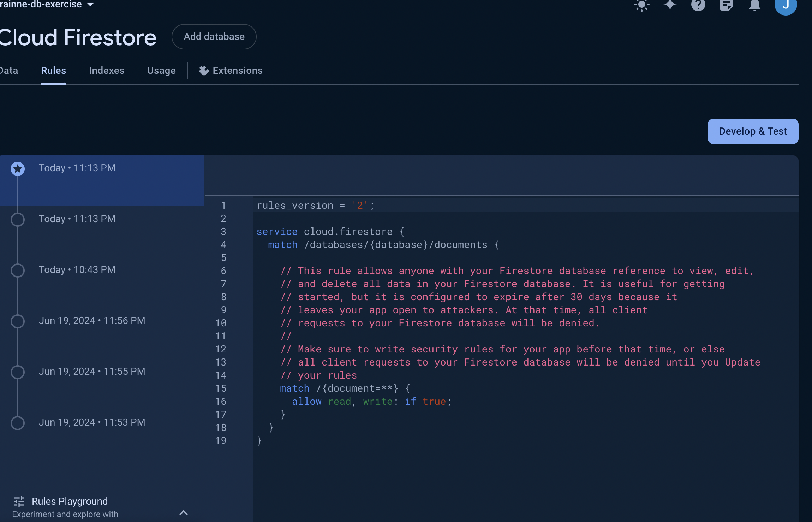
Task: Click the Add database button
Action: coord(214,37)
